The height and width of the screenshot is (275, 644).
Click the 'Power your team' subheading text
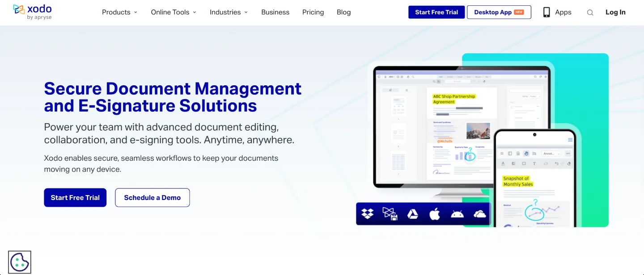click(169, 133)
